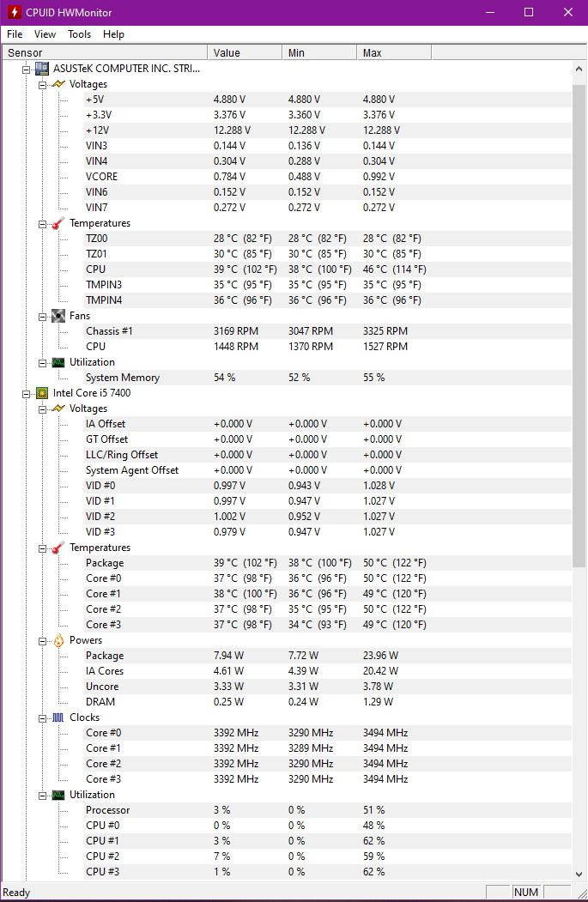588x902 pixels.
Task: Click the Fans icon
Action: [x=58, y=316]
